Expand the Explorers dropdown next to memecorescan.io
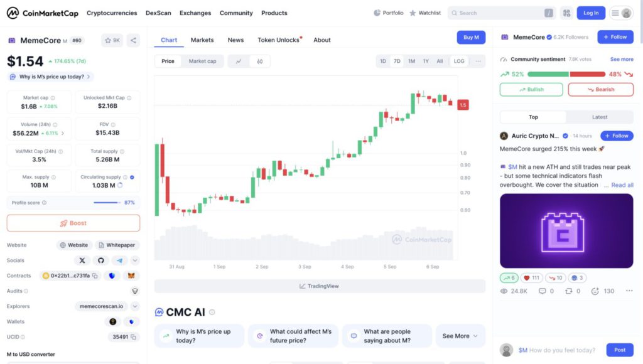The width and height of the screenshot is (643, 364). 135,306
